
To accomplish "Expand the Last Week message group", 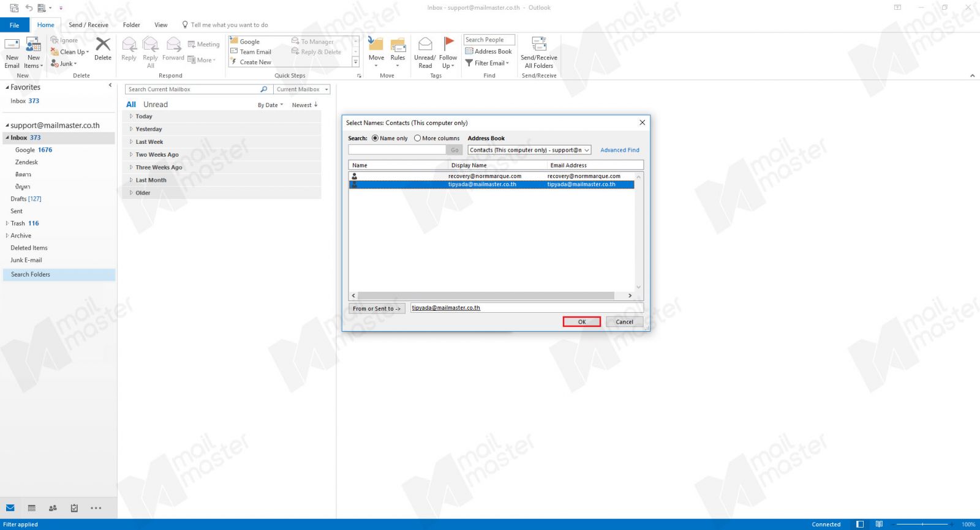I will (x=131, y=142).
